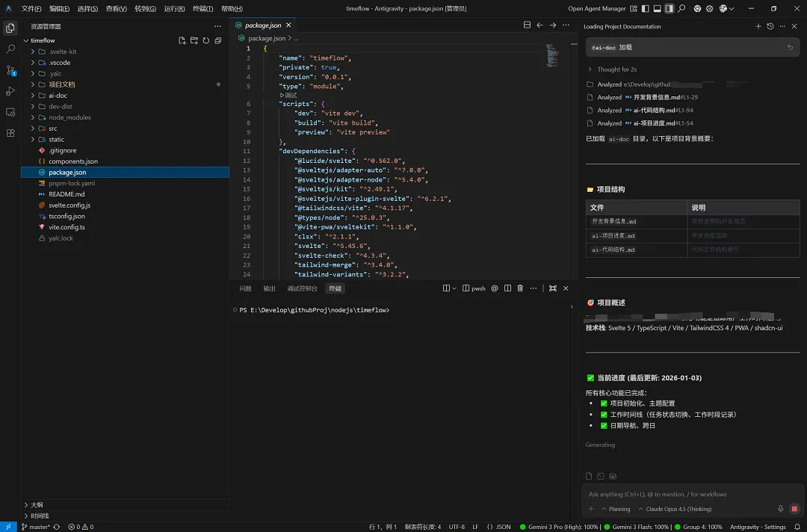Switch to the 输出 panel tab
This screenshot has width=807, height=532.
tap(269, 288)
